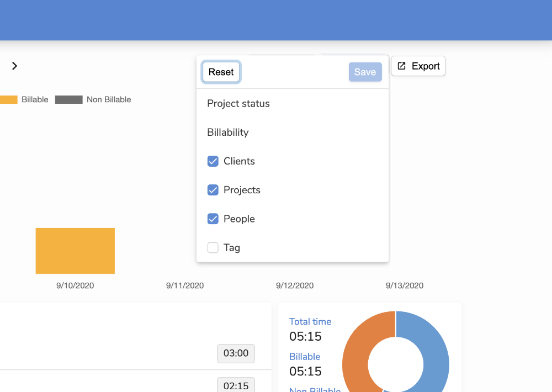Click the 02:15 duration badge
The height and width of the screenshot is (392, 552).
[x=236, y=385]
